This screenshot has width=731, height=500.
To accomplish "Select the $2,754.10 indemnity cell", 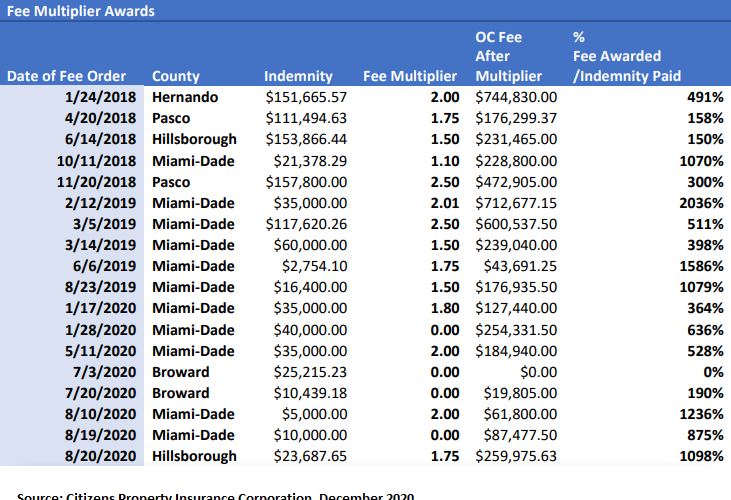I will pos(313,266).
